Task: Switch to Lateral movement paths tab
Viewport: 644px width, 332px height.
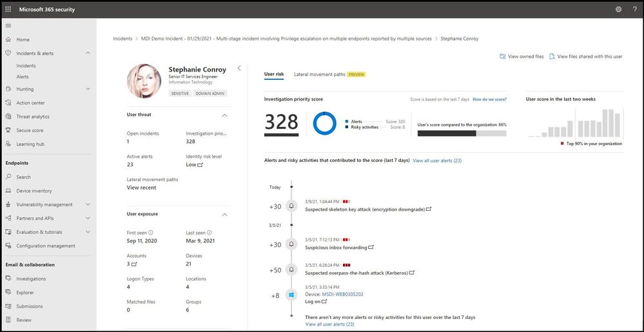Action: [x=320, y=74]
